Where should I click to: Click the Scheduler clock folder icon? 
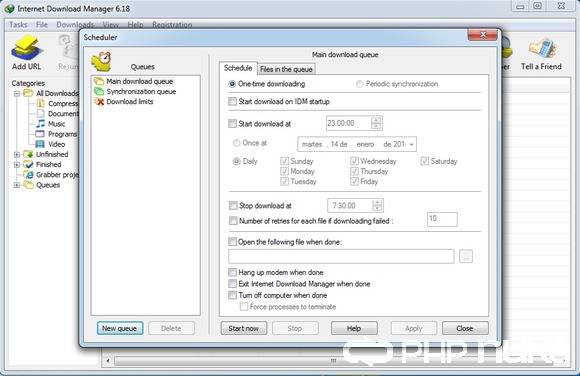(101, 61)
